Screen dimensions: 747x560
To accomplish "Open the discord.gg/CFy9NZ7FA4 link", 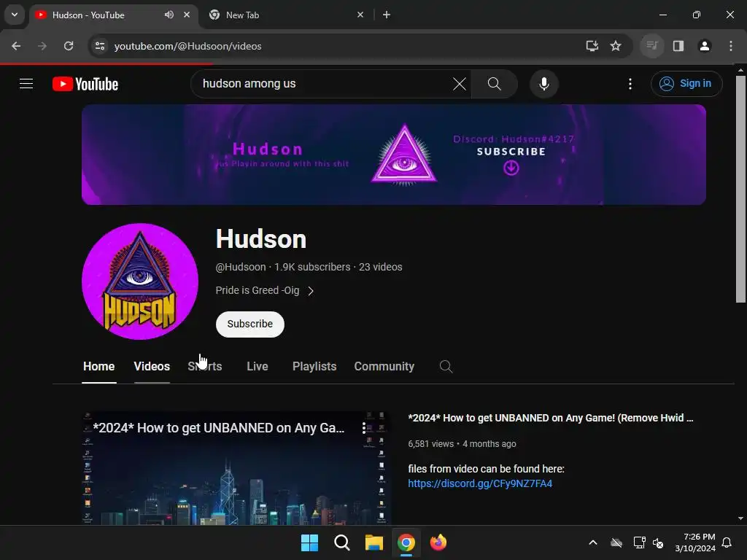I will tap(480, 483).
